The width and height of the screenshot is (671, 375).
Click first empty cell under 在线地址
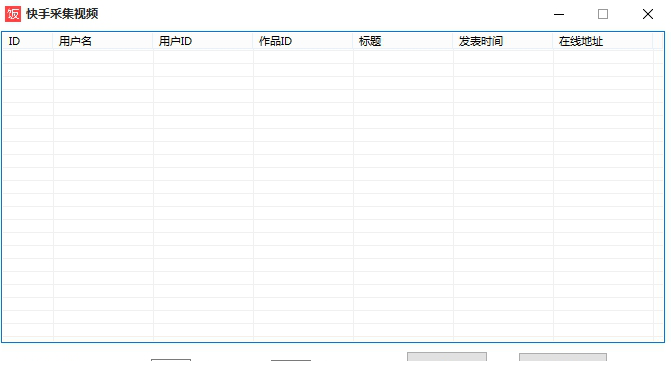[604, 57]
